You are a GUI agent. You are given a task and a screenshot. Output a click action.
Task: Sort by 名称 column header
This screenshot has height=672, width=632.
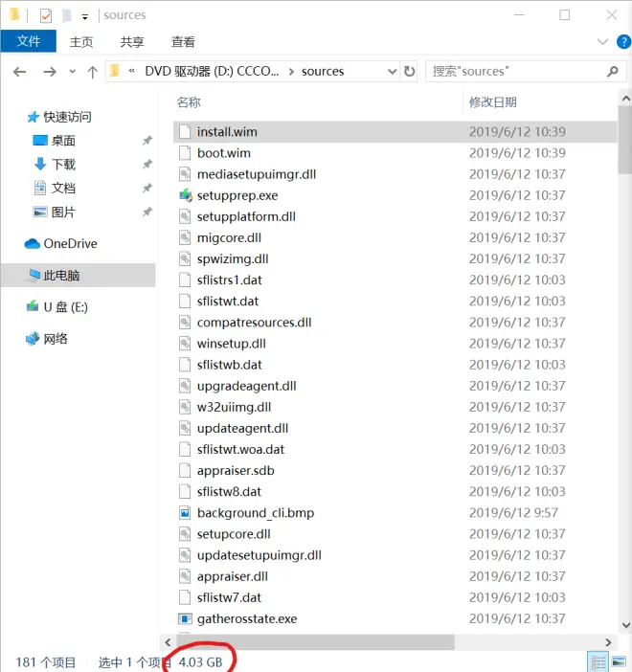(x=189, y=102)
